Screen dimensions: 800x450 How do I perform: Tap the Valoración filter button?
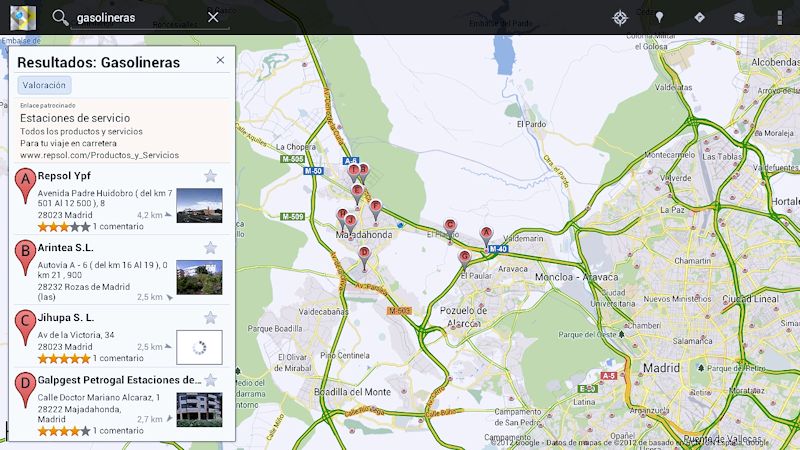44,85
